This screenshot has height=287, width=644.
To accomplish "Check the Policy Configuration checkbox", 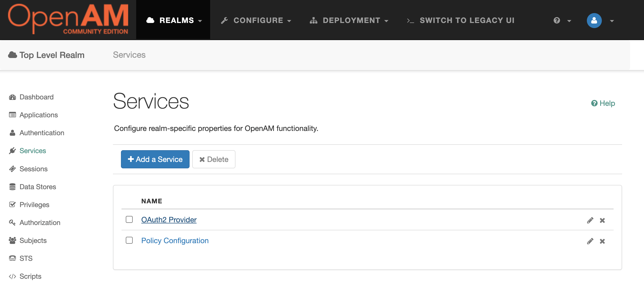I will pyautogui.click(x=129, y=240).
